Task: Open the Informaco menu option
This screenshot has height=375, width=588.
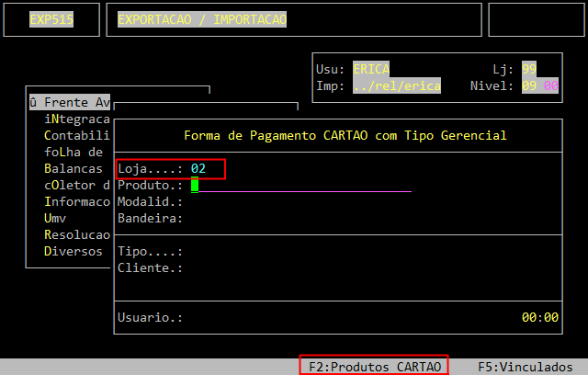Action: coord(77,201)
